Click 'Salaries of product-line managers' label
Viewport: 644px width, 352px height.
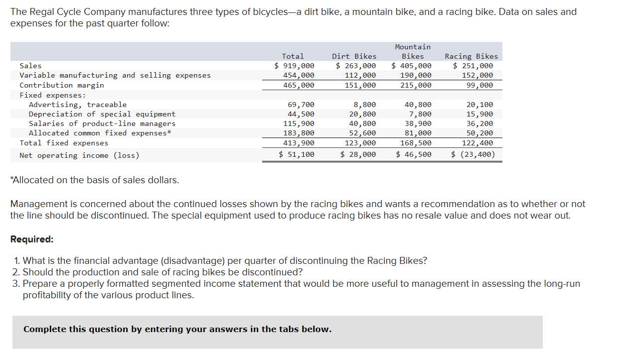[102, 123]
